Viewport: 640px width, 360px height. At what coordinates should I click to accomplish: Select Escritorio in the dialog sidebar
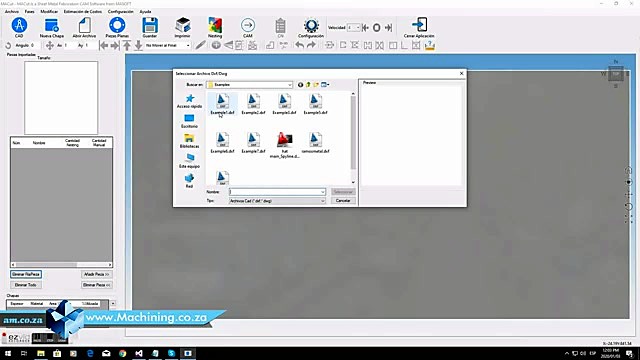pos(189,121)
